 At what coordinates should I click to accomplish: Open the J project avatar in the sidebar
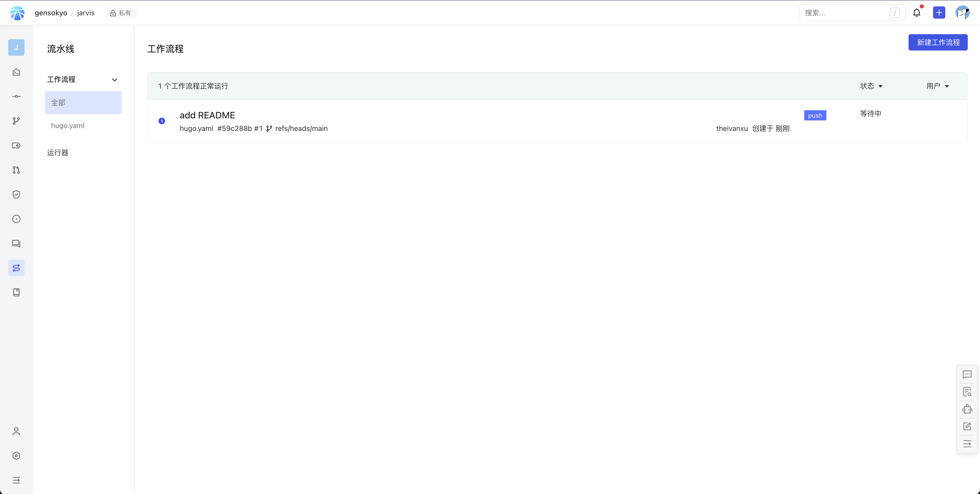pyautogui.click(x=16, y=47)
